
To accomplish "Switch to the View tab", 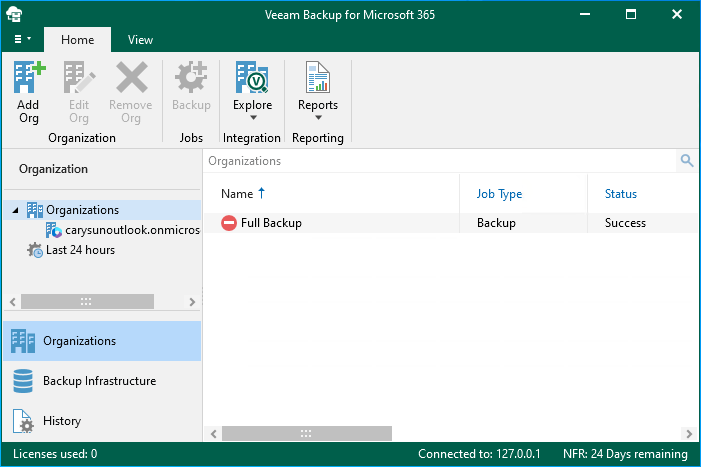I will (140, 40).
